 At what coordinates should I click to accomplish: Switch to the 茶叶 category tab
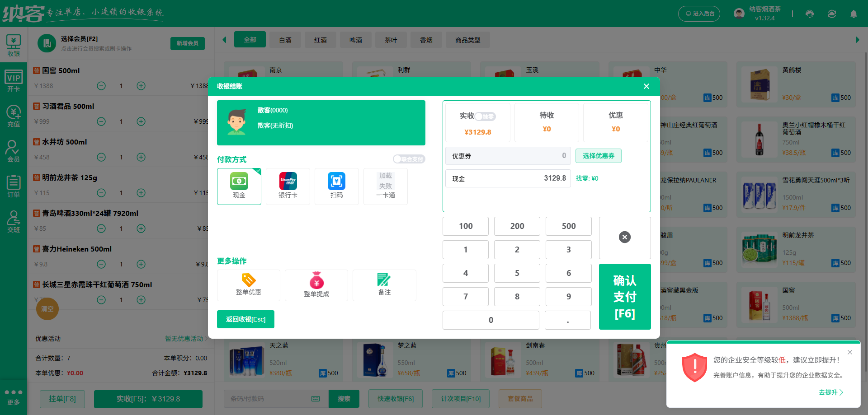click(x=391, y=40)
